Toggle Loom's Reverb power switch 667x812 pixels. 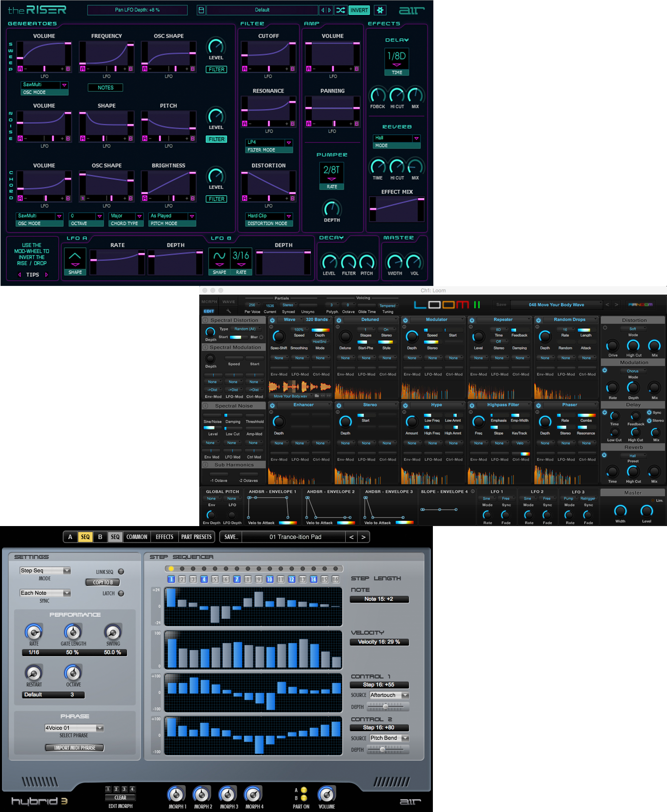pos(604,455)
